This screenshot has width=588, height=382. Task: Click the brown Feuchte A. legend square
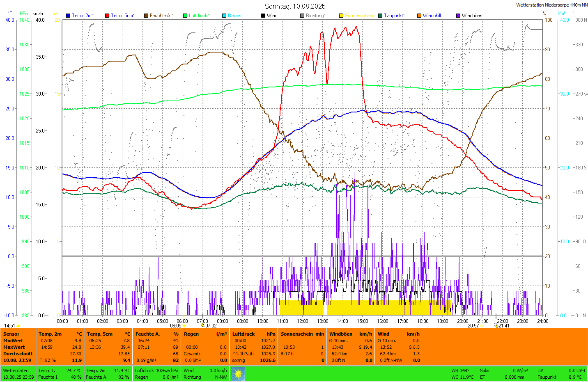(146, 16)
